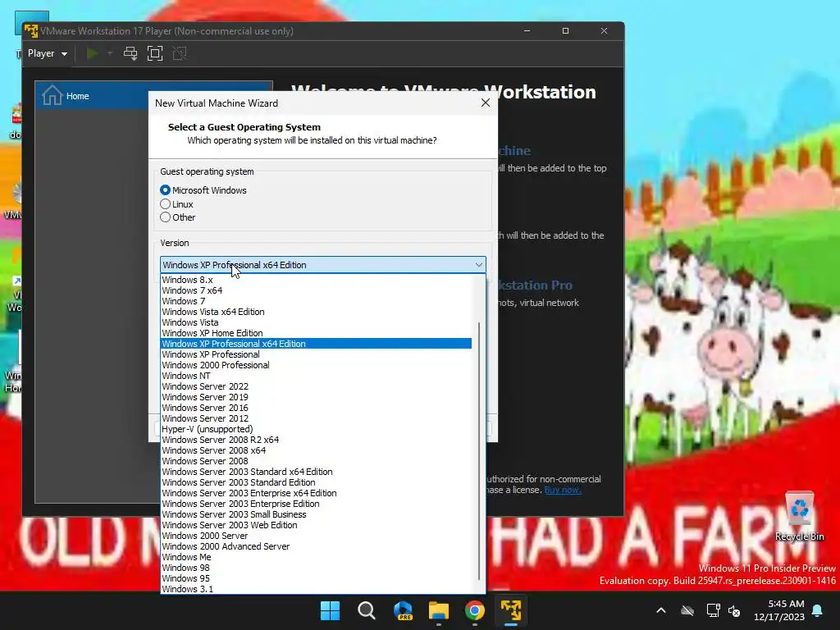Select the Home item in library
840x630 pixels.
click(x=153, y=96)
